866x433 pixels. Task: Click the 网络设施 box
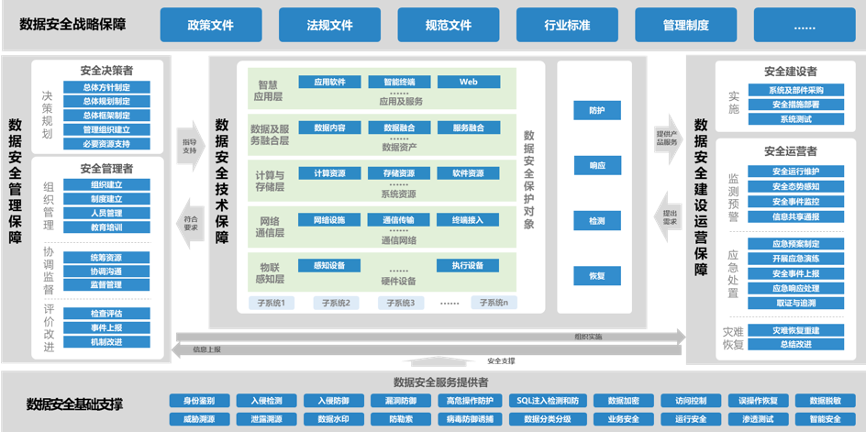[x=329, y=219]
